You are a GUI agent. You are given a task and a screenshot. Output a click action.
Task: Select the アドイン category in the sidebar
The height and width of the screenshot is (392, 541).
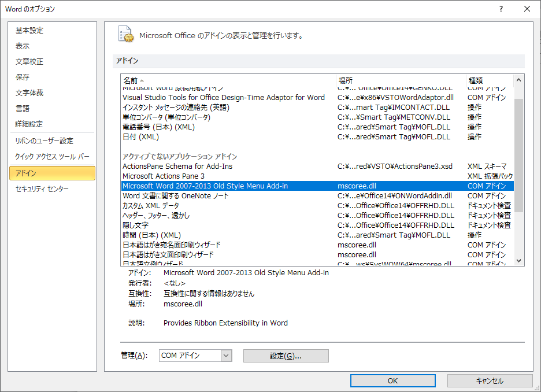pyautogui.click(x=52, y=173)
